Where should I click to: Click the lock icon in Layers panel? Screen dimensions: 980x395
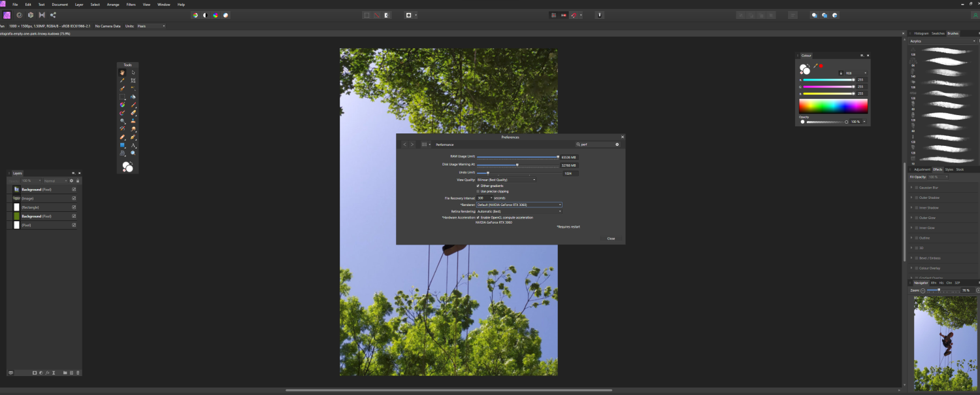click(78, 180)
